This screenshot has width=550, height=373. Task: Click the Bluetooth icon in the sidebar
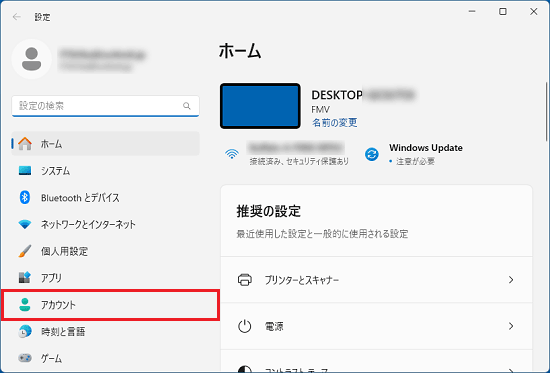tap(25, 197)
